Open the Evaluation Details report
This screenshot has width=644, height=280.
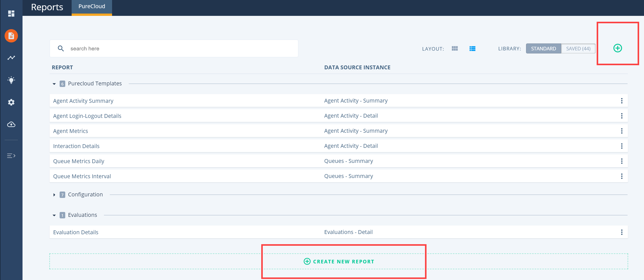click(x=76, y=232)
